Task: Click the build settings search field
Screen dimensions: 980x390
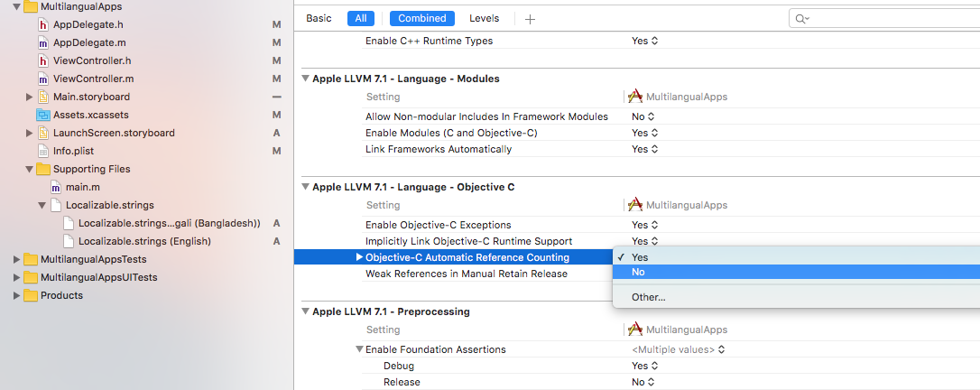Action: (884, 19)
